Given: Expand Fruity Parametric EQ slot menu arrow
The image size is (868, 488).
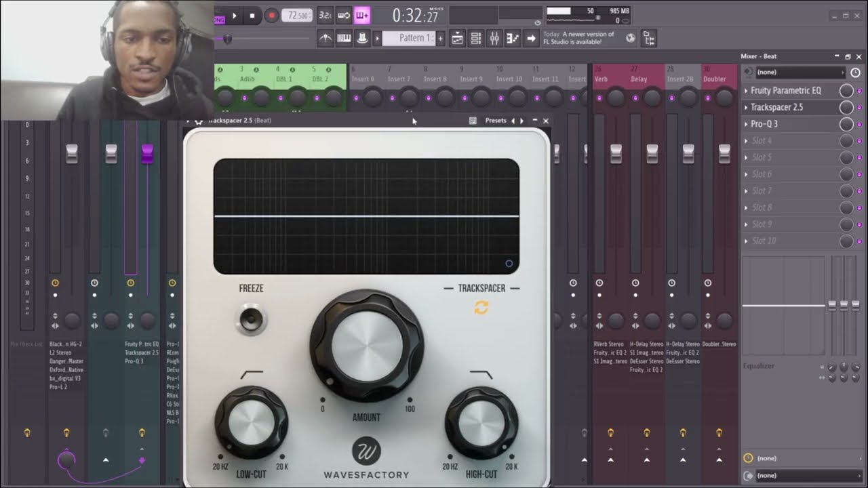Looking at the screenshot, I should pyautogui.click(x=747, y=91).
